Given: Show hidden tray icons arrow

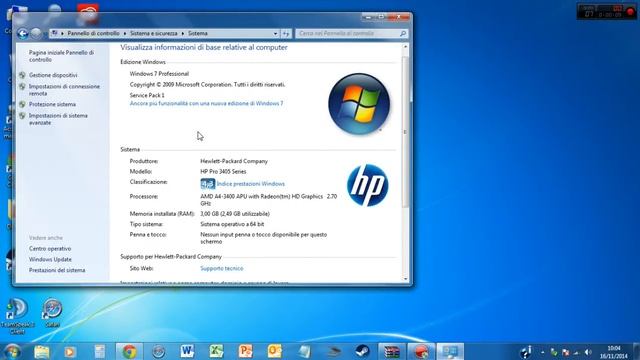Looking at the screenshot, I should (x=542, y=352).
